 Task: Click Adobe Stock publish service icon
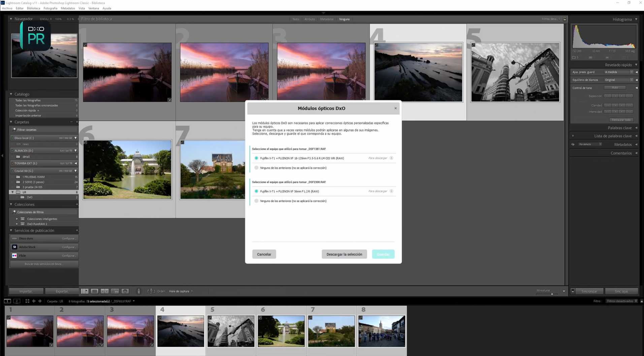[x=14, y=247]
